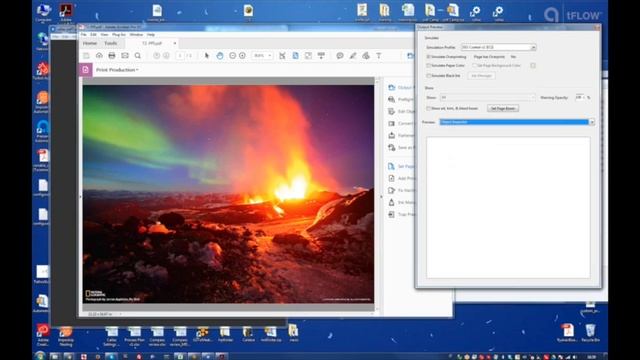Click the page number input field
Viewport: 640px width, 360px height.
click(x=180, y=56)
